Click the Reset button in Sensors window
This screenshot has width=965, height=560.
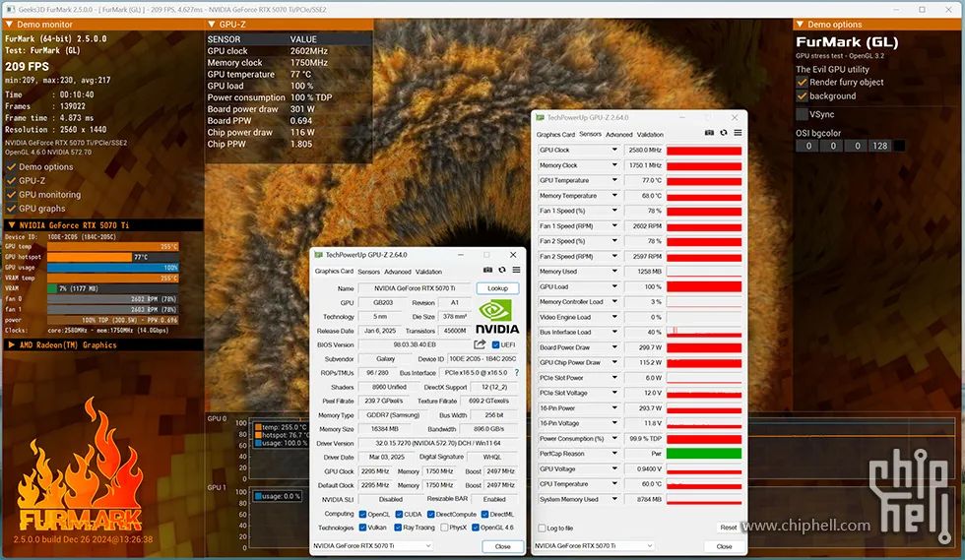coord(728,528)
